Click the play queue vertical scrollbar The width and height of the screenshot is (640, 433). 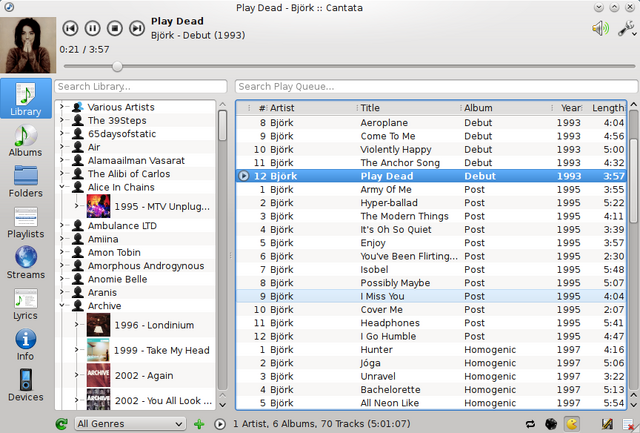(x=633, y=180)
